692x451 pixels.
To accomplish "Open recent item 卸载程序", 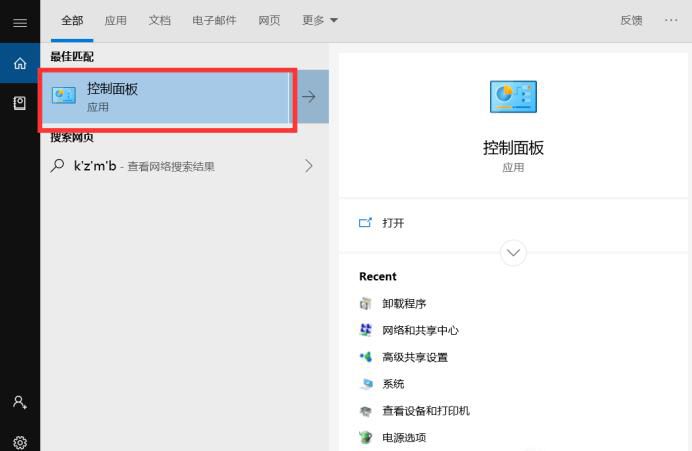I will click(404, 304).
